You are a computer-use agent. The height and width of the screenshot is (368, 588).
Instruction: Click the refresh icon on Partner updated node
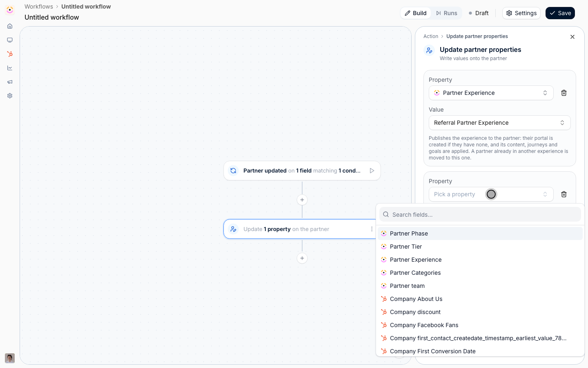[x=233, y=171]
